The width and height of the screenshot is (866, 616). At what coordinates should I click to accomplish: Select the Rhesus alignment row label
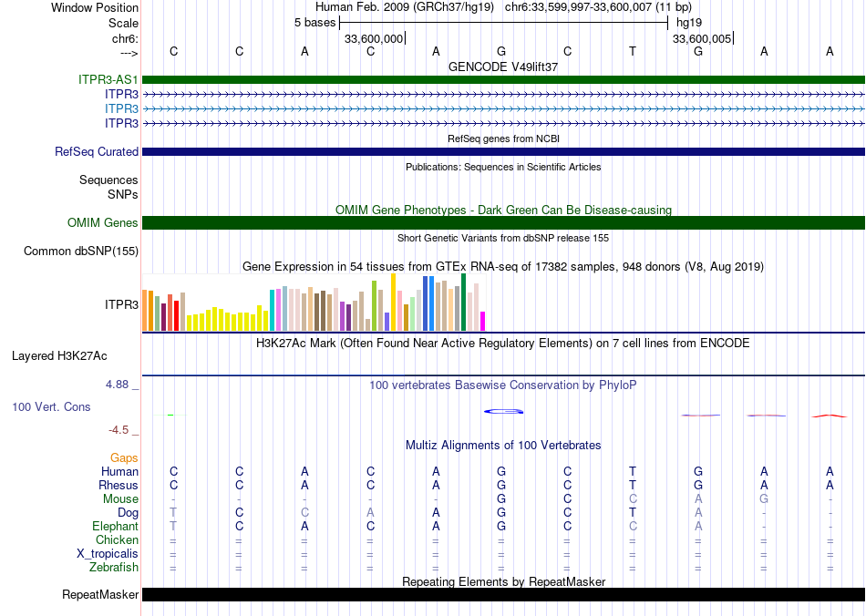tap(119, 485)
